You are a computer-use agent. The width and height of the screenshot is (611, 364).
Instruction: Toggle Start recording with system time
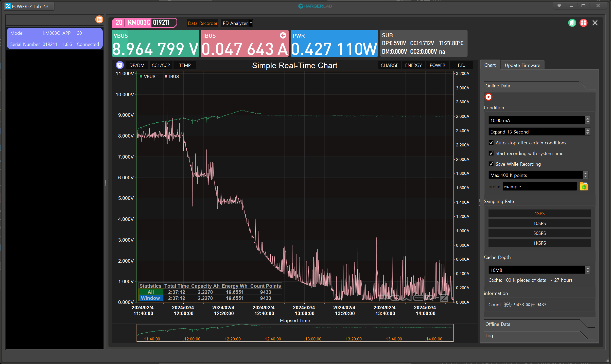491,153
